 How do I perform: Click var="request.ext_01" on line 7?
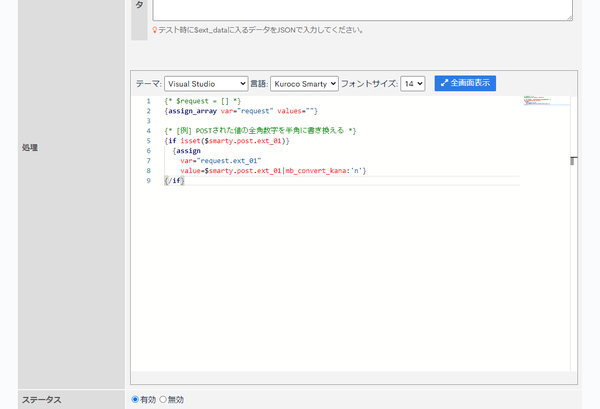221,161
